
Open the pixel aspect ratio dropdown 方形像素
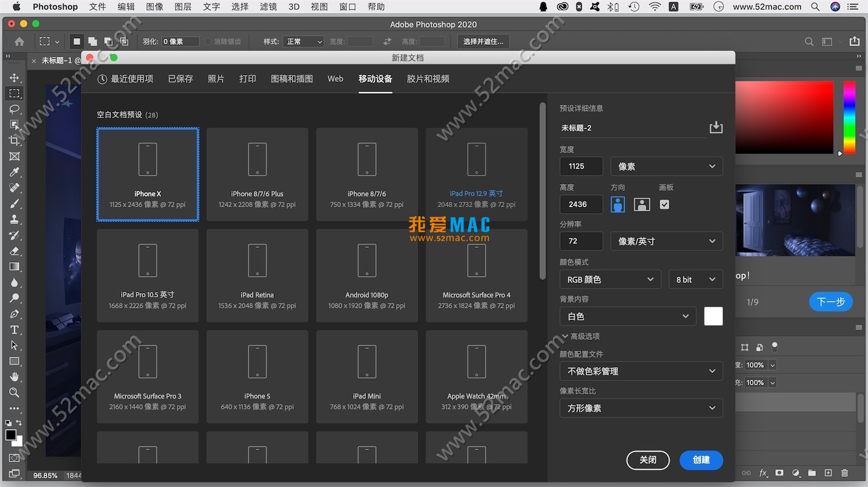coord(641,408)
